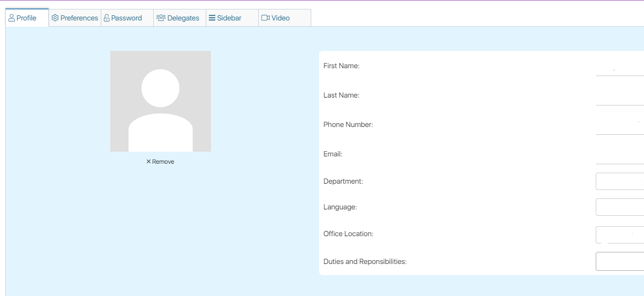
Task: Click the padlock icon beside Password
Action: tap(107, 18)
